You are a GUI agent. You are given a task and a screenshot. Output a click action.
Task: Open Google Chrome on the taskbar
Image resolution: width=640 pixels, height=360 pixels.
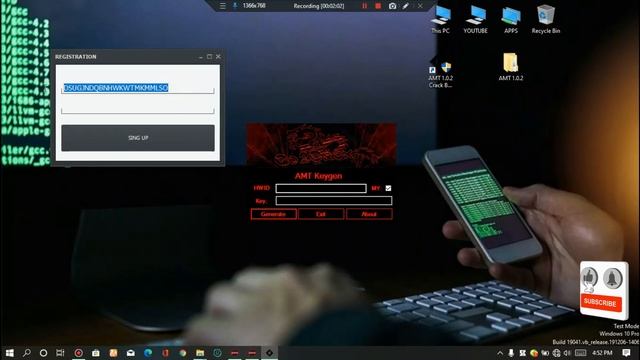(x=182, y=353)
